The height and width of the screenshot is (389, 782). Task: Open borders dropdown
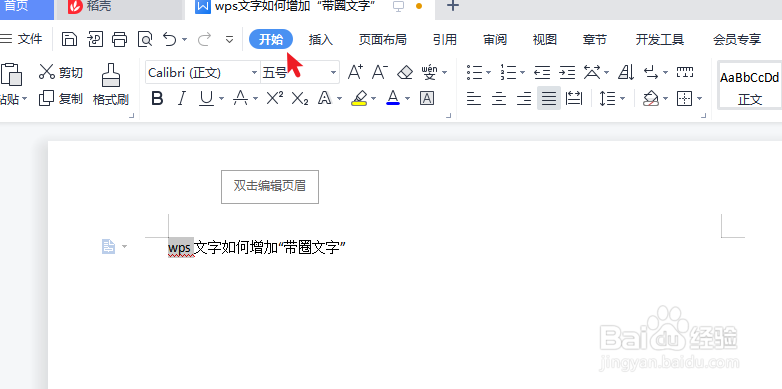coord(699,99)
